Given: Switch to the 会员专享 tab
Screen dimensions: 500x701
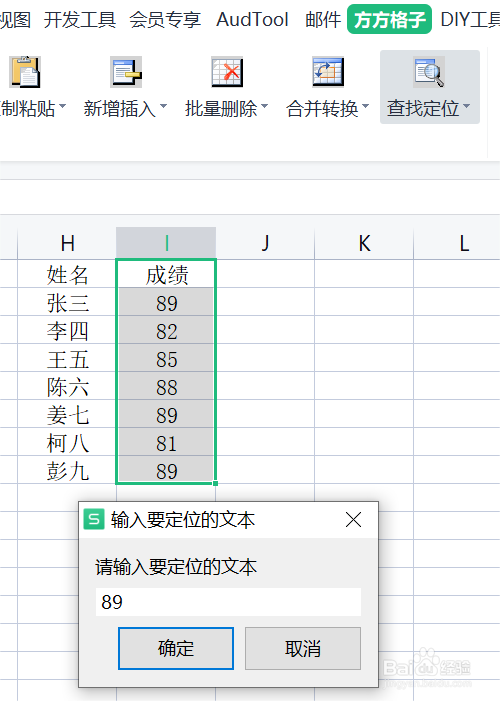Looking at the screenshot, I should point(165,20).
